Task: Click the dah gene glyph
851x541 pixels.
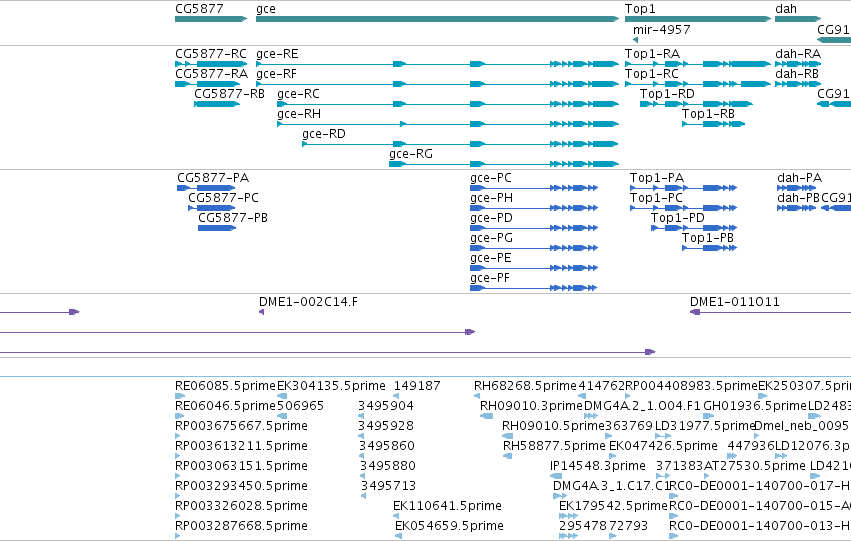Action: click(x=798, y=19)
